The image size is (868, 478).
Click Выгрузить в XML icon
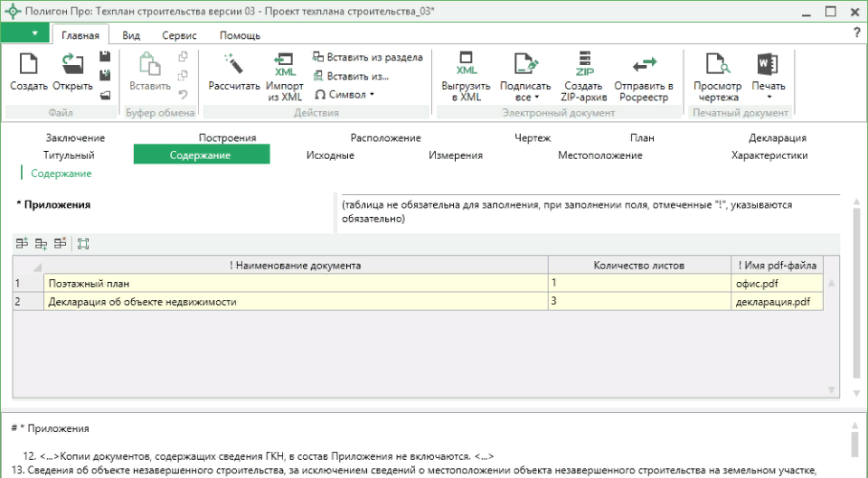coord(467,65)
